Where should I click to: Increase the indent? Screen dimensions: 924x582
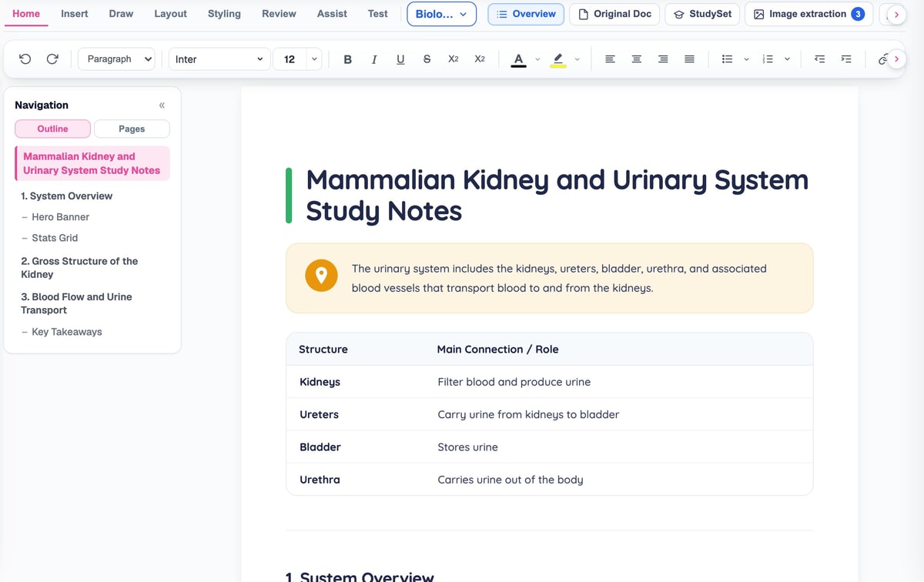tap(846, 59)
